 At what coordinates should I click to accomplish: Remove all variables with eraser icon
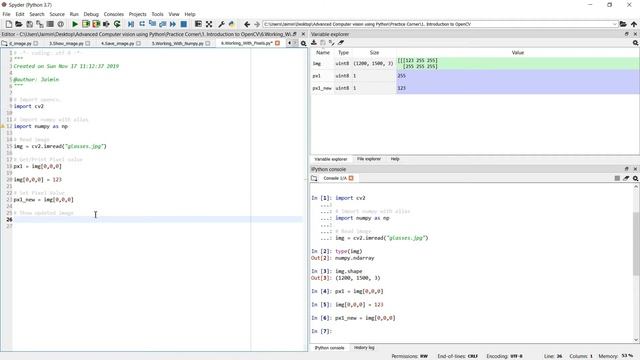coord(341,43)
